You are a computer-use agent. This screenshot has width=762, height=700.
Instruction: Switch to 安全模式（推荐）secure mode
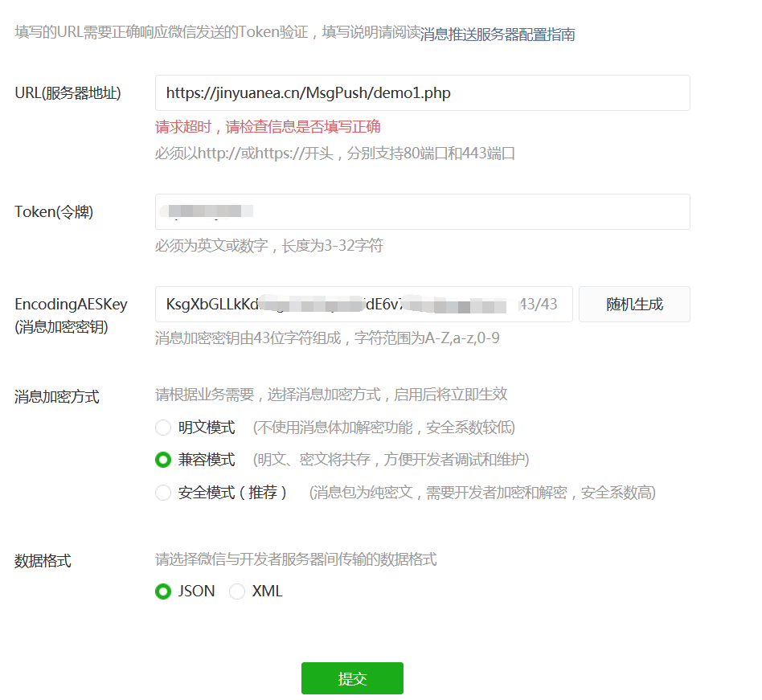(164, 492)
